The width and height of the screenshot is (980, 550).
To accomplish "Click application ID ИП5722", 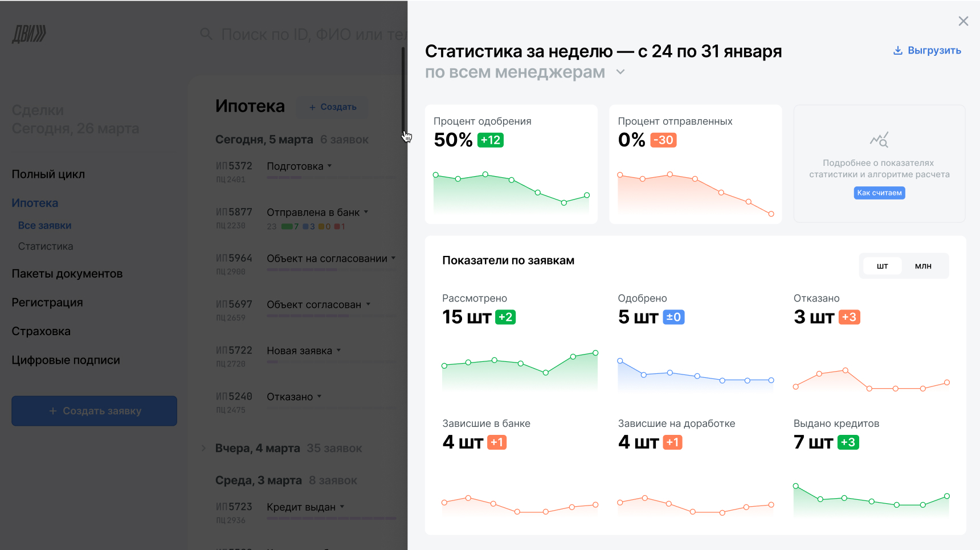I will (234, 351).
